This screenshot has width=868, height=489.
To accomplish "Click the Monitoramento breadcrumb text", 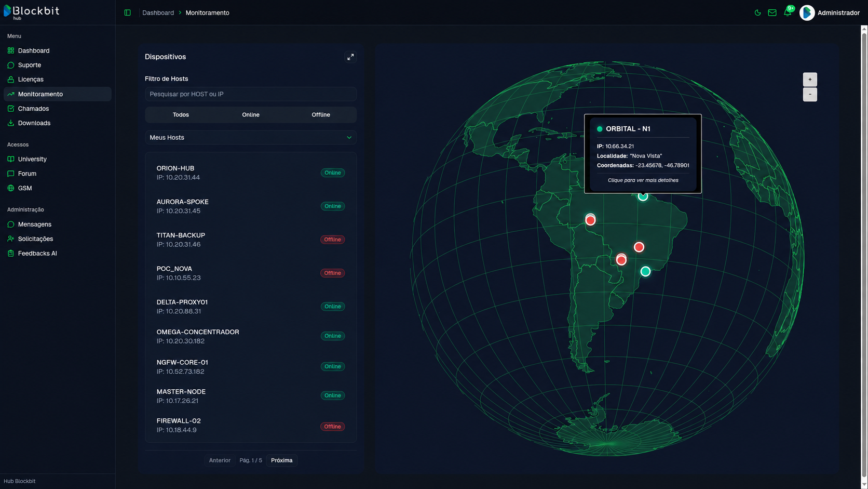I will 207,12.
